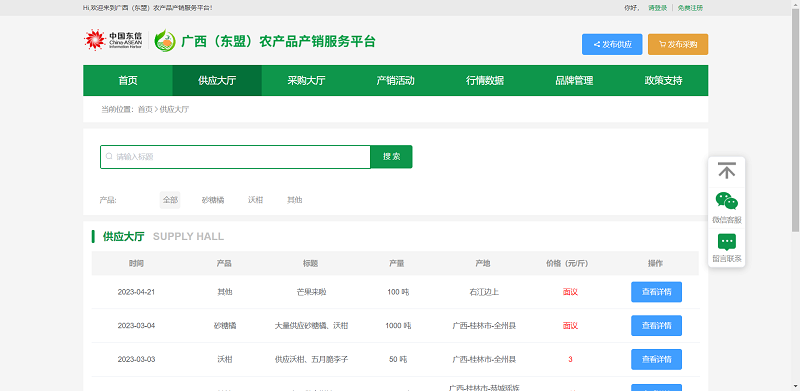Screen dimensions: 800x391
Task: View details for 芒果求购 row
Action: tap(656, 292)
